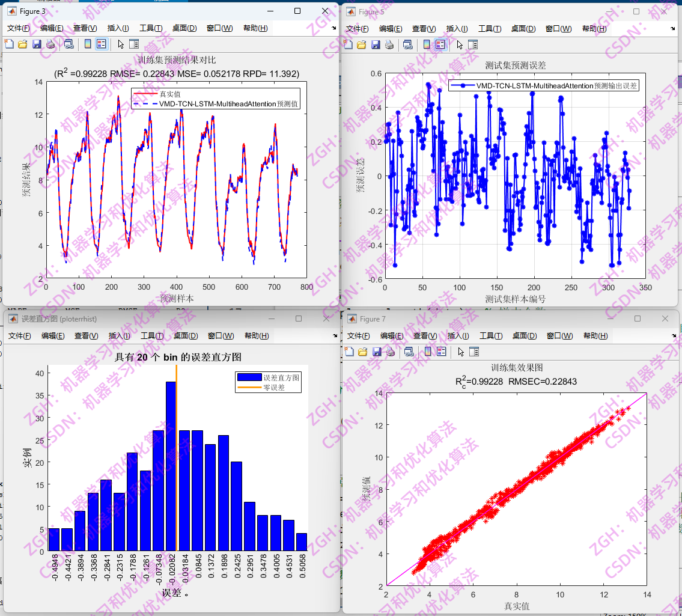Click the MATLAB logo in Figure 3 title bar
The image size is (682, 616).
click(12, 11)
